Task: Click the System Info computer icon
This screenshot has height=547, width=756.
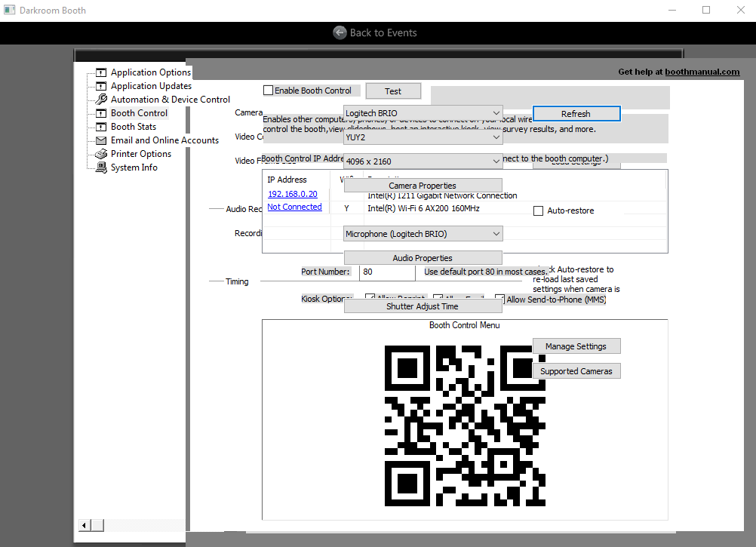Action: coord(101,167)
